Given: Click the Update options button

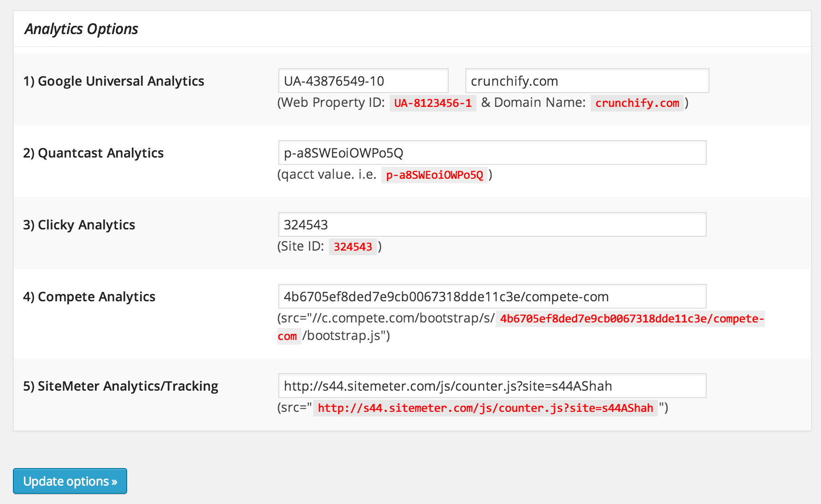Looking at the screenshot, I should 70,481.
